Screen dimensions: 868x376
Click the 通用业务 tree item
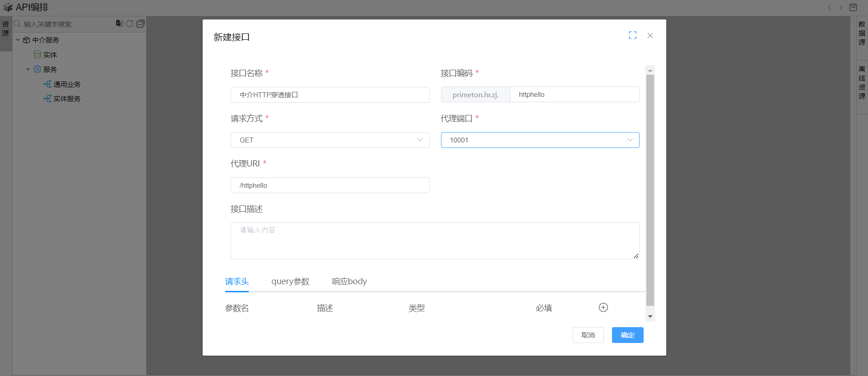[66, 85]
